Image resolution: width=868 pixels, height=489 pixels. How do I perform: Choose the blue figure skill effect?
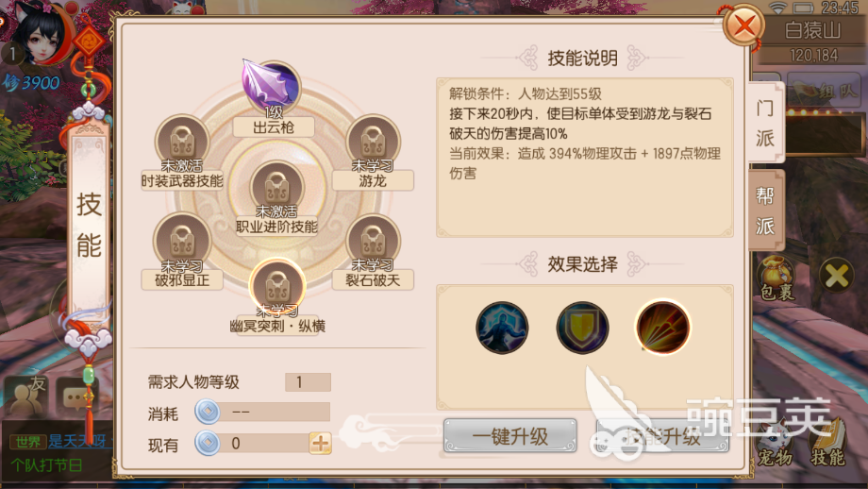pyautogui.click(x=502, y=328)
